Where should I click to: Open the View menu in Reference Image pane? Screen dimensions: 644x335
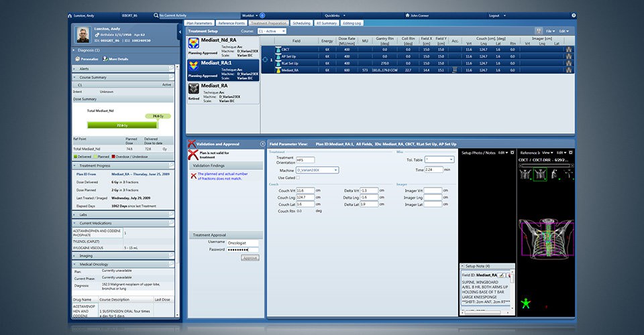pyautogui.click(x=547, y=153)
